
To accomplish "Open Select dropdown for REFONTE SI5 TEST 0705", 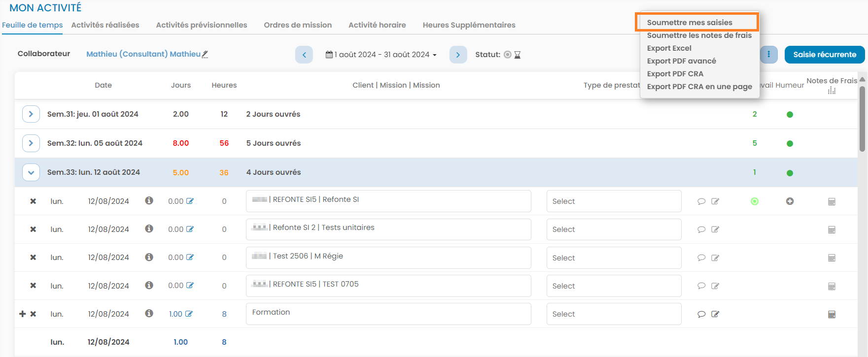I will (614, 286).
